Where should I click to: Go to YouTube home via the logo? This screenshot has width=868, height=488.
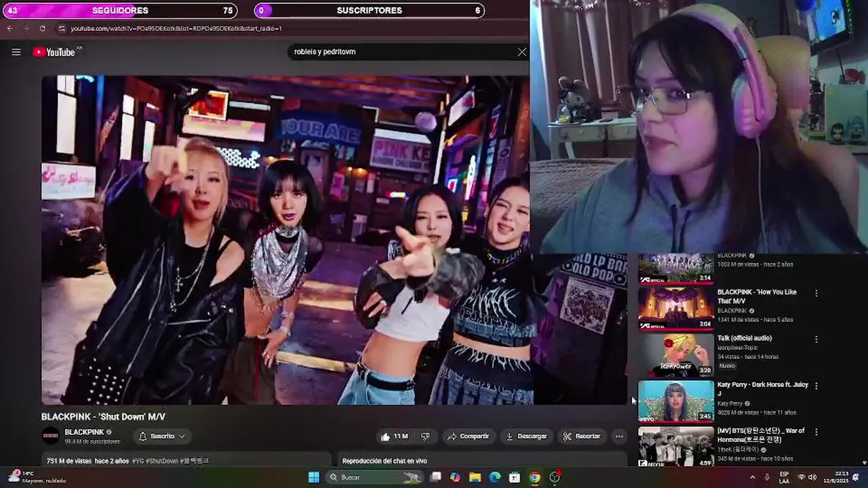54,52
